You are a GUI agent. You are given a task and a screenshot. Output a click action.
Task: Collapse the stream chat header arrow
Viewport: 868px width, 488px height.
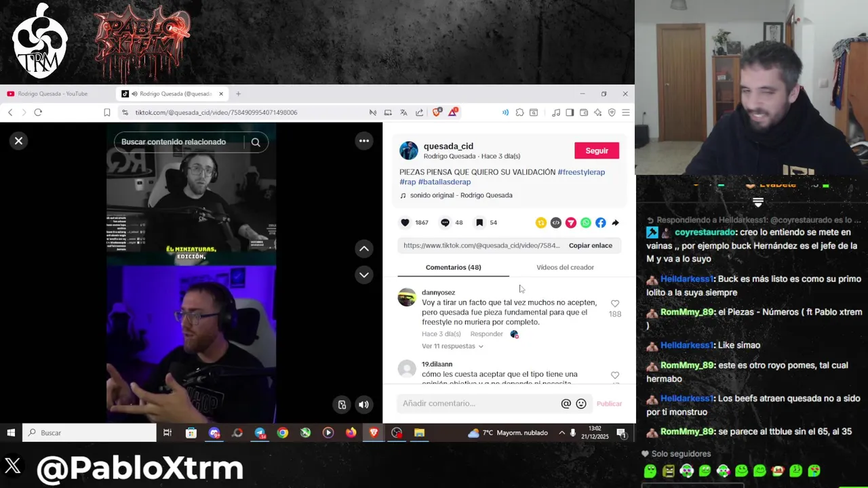click(x=758, y=202)
